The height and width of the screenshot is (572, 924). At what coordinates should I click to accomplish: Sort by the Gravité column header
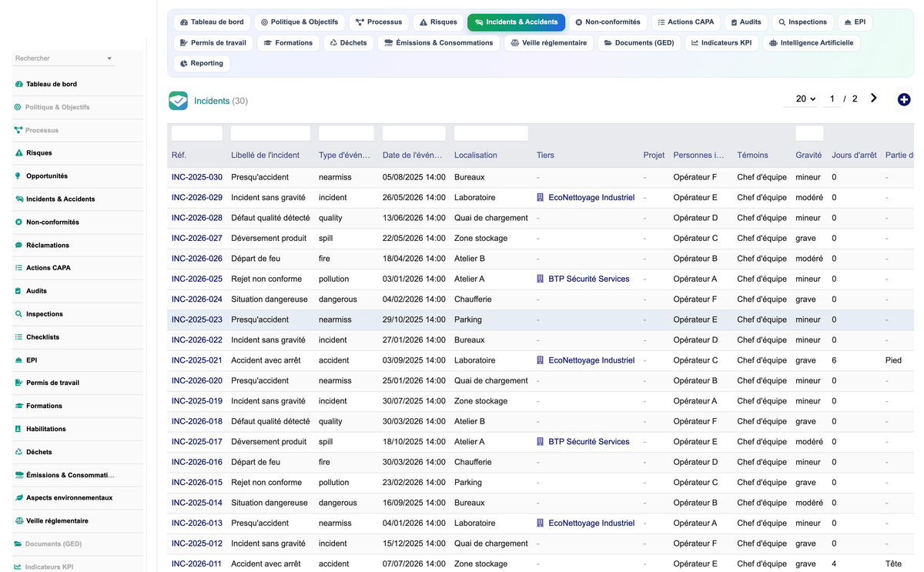click(x=808, y=155)
